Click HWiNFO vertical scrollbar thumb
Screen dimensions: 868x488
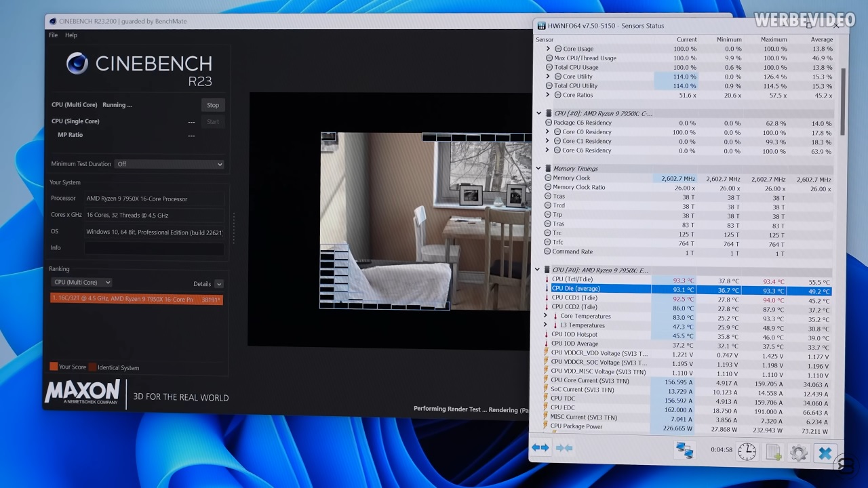[843, 102]
